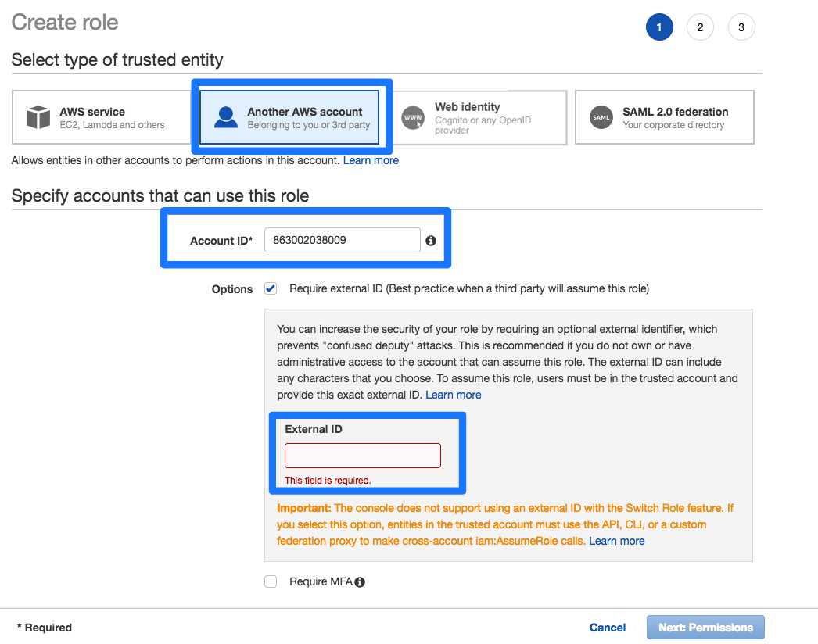The image size is (818, 644).
Task: Go to step 2 of role creation
Action: (700, 27)
